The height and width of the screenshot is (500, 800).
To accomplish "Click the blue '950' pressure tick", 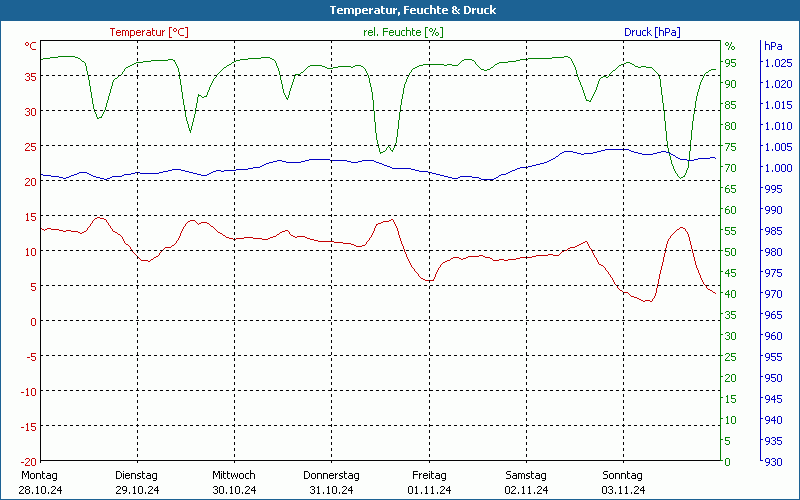I will coord(773,378).
